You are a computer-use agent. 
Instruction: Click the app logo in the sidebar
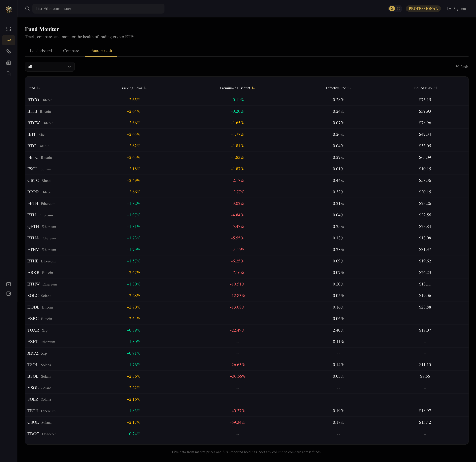pyautogui.click(x=9, y=9)
